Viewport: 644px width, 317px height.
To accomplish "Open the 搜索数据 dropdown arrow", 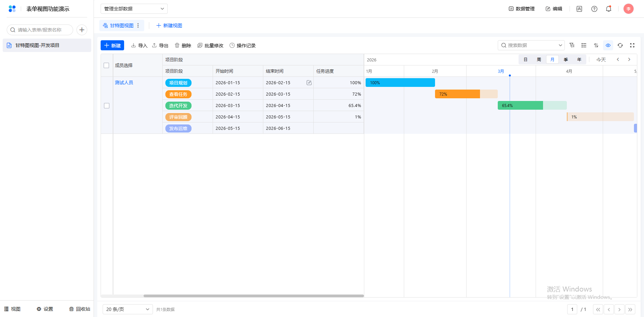I will (560, 45).
